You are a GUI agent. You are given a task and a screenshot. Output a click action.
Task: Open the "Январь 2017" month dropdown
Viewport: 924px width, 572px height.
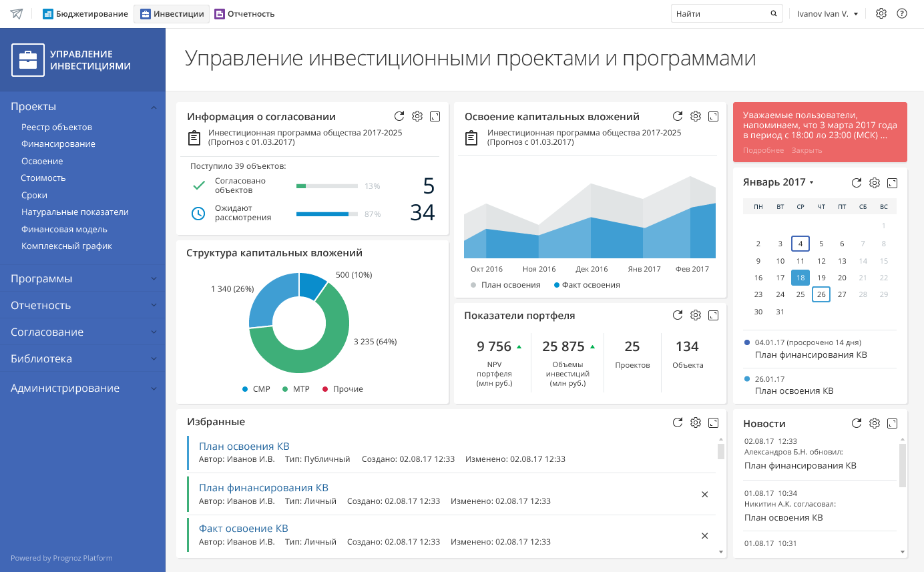tap(778, 182)
